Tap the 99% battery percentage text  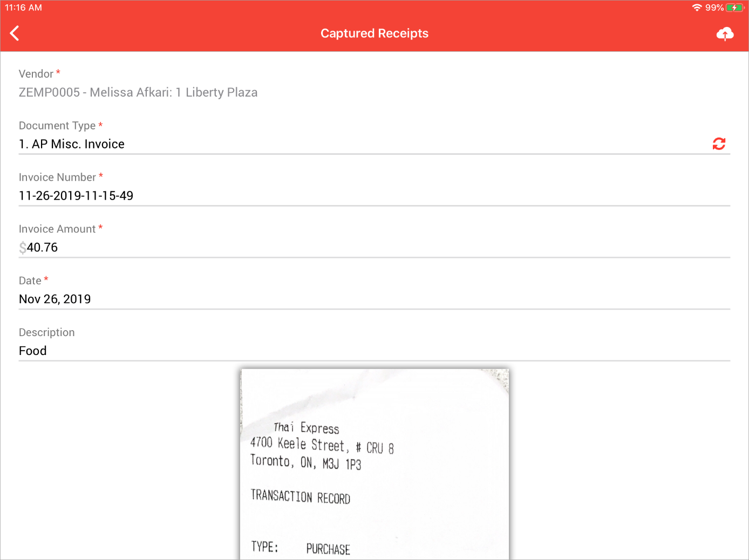coord(714,8)
